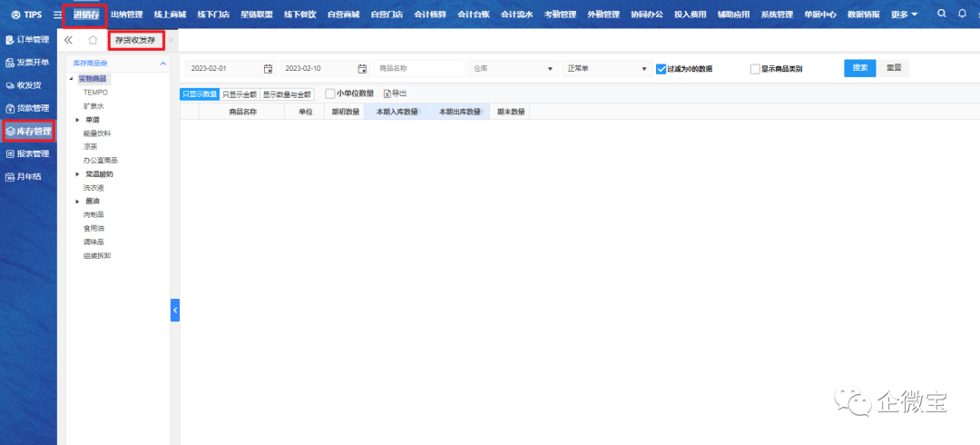This screenshot has width=980, height=445.
Task: Open the 仓库 warehouse dropdown
Action: tap(513, 69)
